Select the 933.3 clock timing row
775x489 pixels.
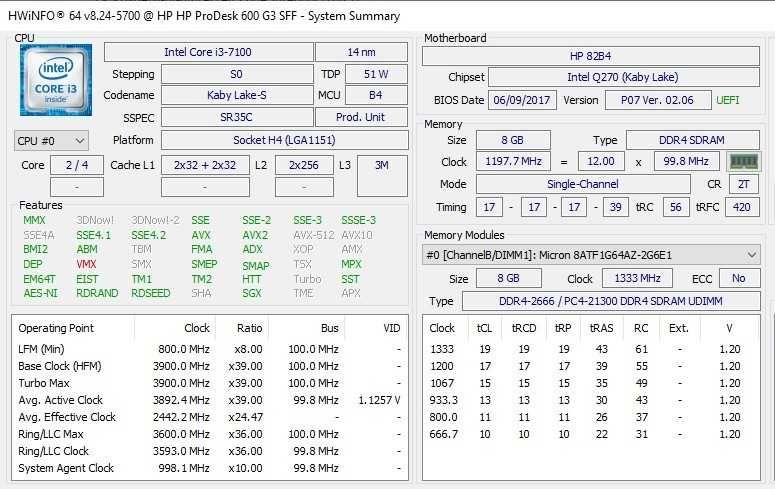591,400
